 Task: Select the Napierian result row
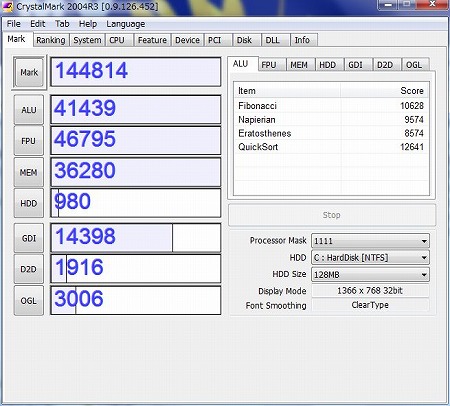331,119
